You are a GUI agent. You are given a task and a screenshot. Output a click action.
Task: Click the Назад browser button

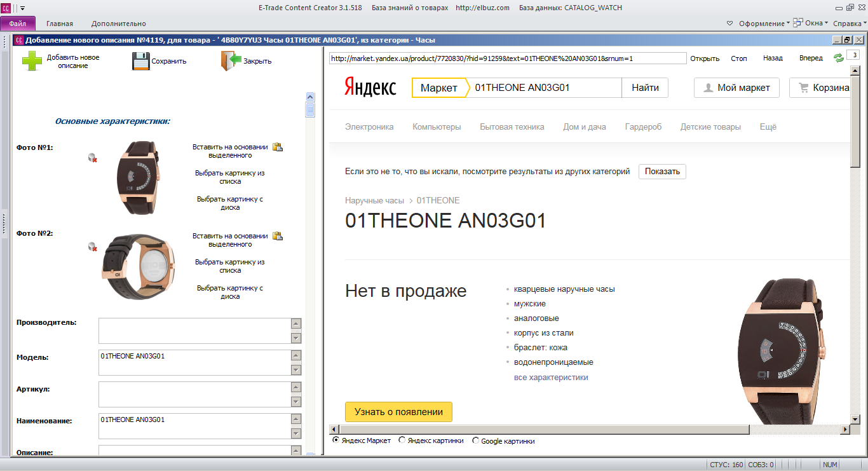tap(773, 58)
